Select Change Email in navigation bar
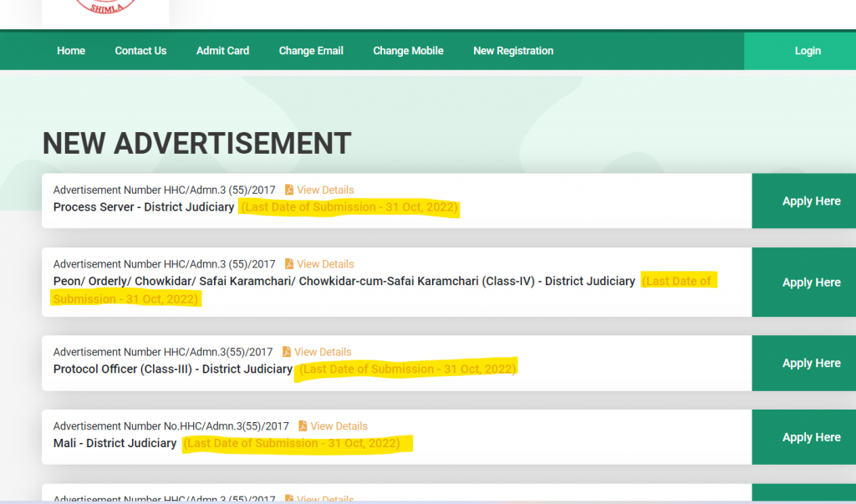The image size is (856, 504). [x=311, y=51]
